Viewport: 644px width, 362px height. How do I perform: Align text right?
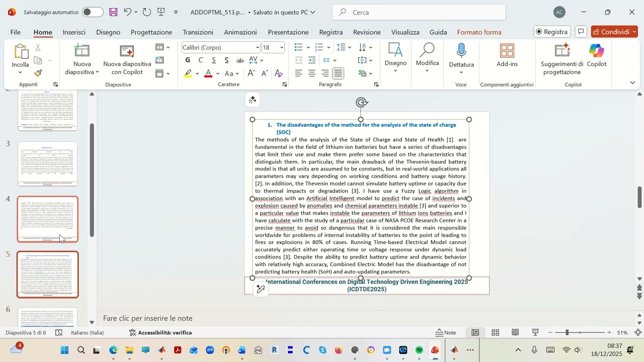pos(325,73)
